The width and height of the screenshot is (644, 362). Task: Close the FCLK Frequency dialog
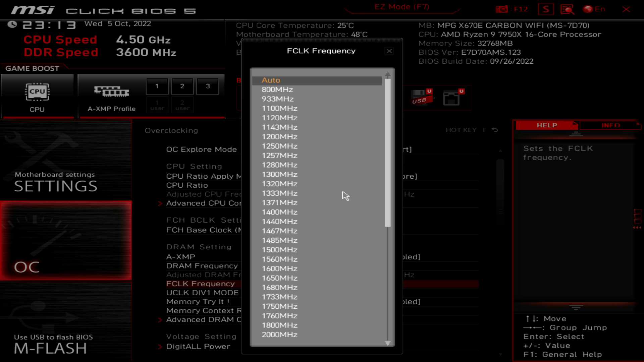389,51
